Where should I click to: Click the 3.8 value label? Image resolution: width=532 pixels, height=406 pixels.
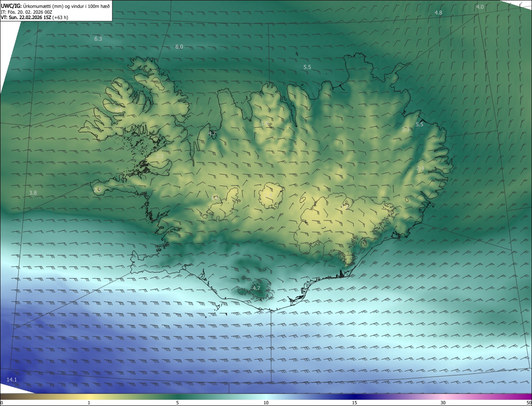click(x=33, y=193)
